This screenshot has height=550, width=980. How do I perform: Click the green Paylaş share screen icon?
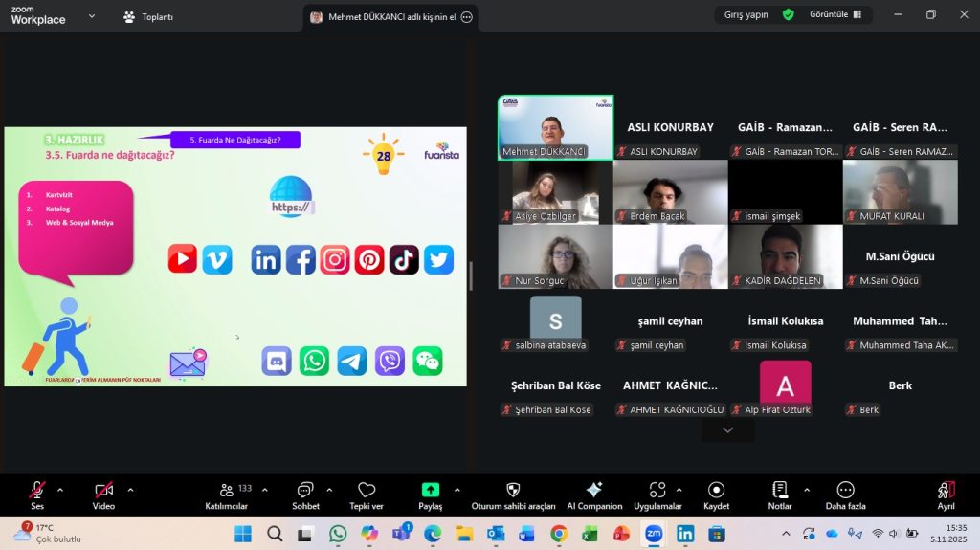431,490
